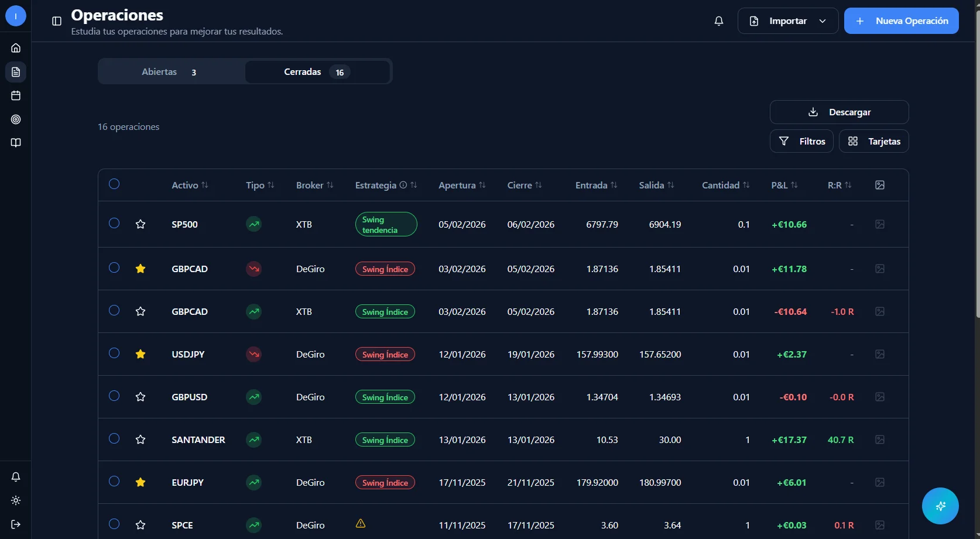Click the SANTANDER row image thumbnail icon
This screenshot has width=980, height=539.
[x=879, y=440]
